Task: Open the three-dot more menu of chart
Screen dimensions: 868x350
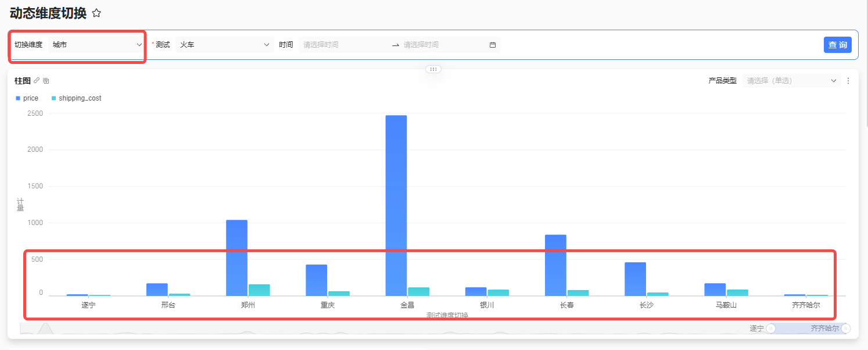Action: (848, 81)
